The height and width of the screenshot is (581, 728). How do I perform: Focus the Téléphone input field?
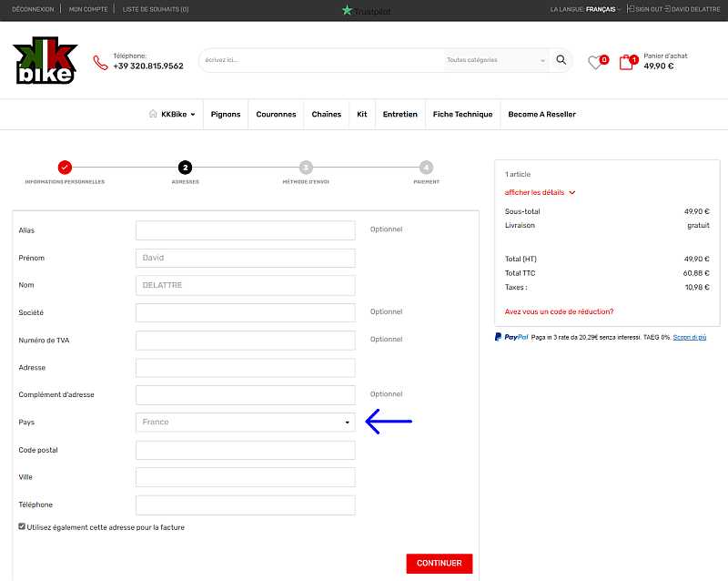click(x=246, y=505)
